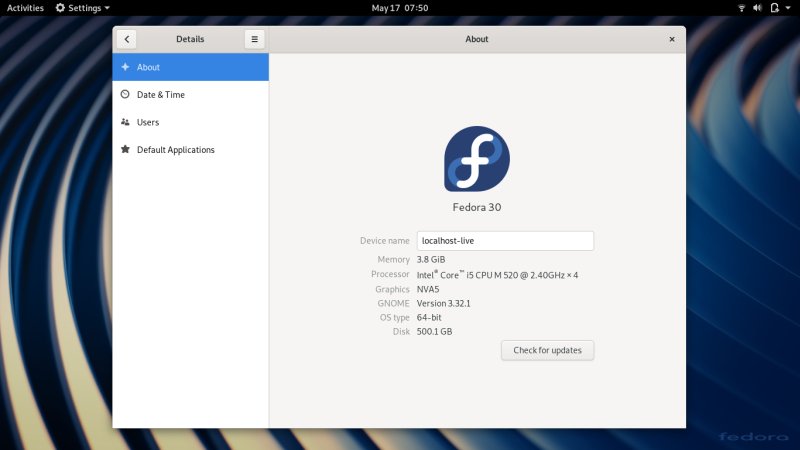800x450 pixels.
Task: Click the people icon beside Users
Action: [125, 122]
